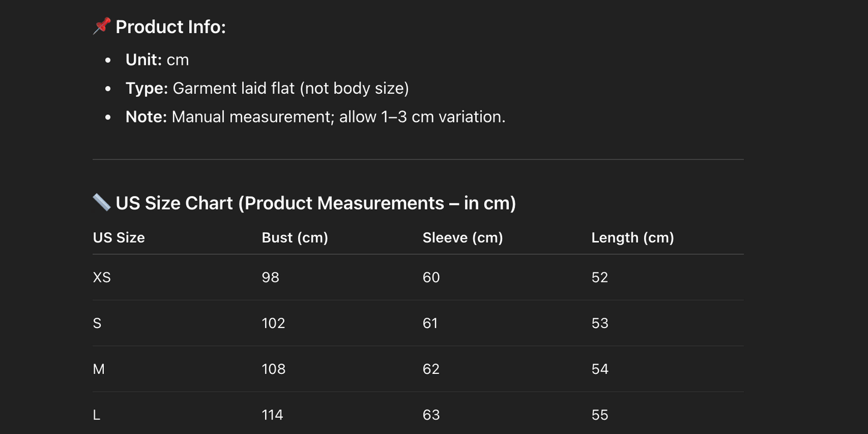Click the Bust (cm) column header

[295, 238]
